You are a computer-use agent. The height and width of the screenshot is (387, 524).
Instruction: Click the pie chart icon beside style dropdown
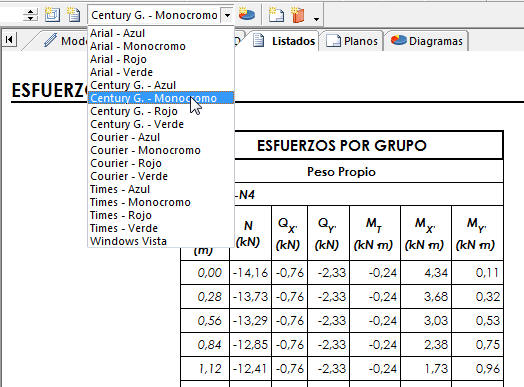pyautogui.click(x=247, y=15)
